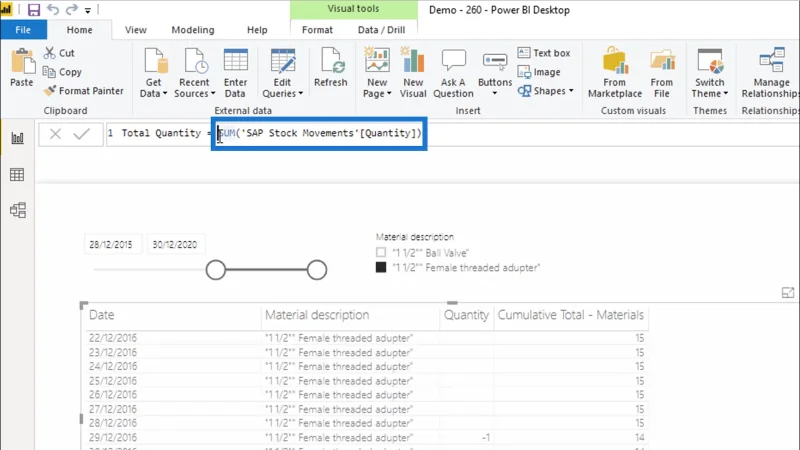
Task: Open the Get Data dropdown
Action: pos(154,73)
